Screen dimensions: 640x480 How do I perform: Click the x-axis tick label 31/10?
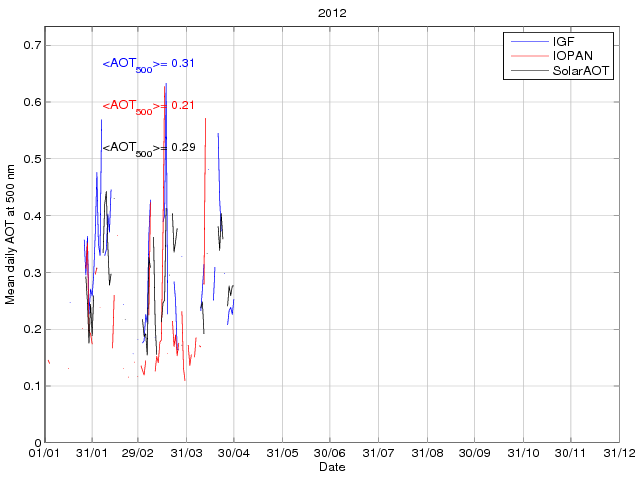point(523,453)
